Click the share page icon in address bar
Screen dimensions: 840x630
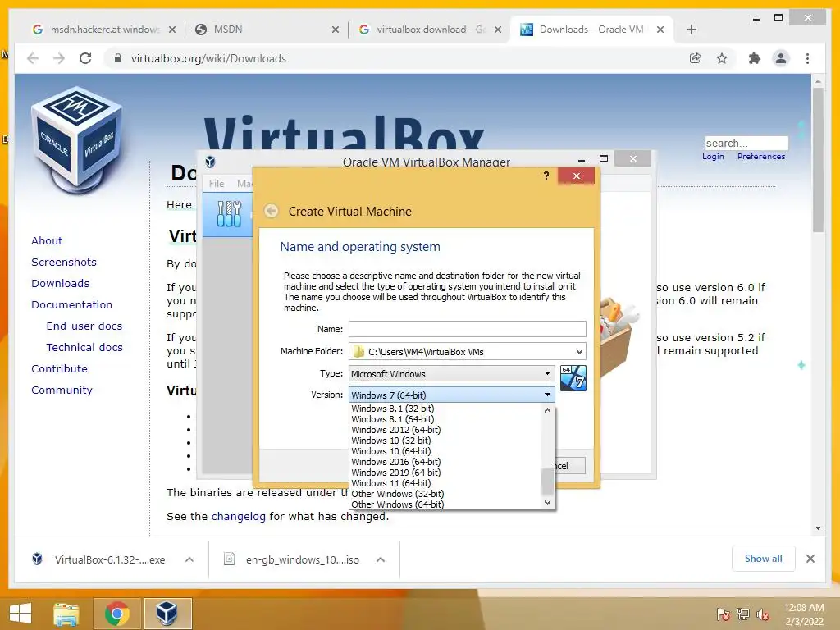point(696,58)
